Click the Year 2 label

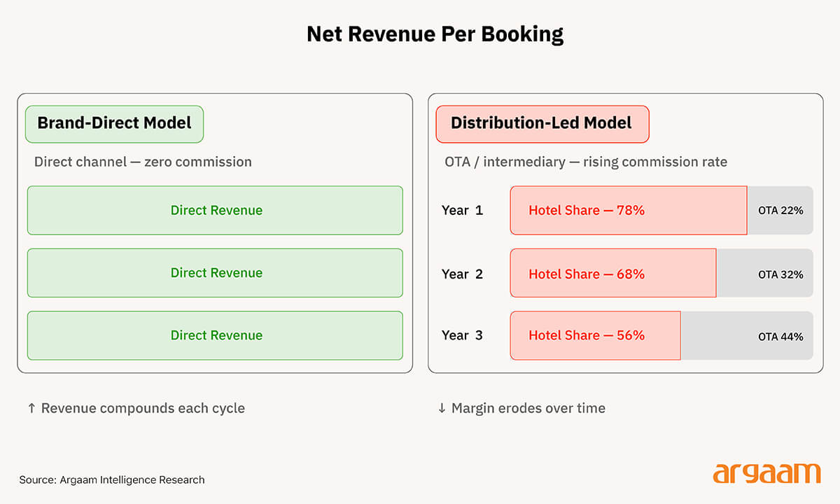click(462, 274)
